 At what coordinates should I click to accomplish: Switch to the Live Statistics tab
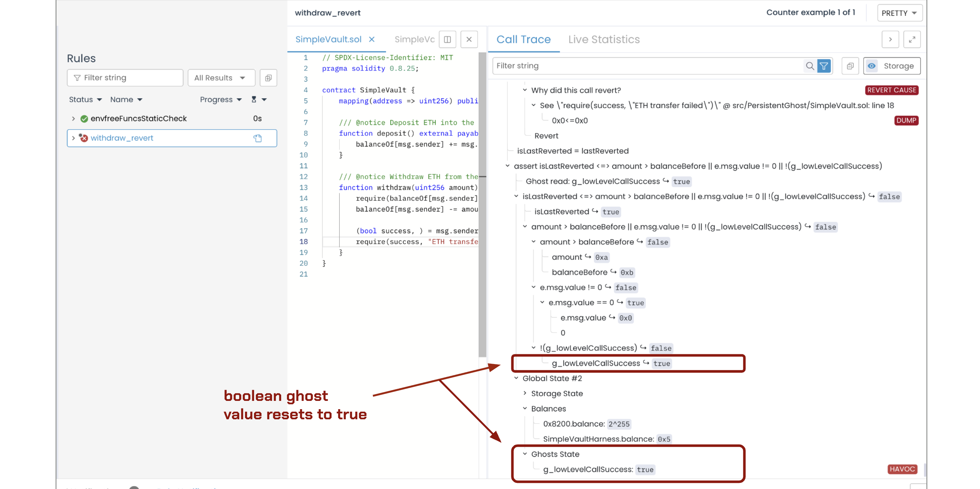(604, 39)
